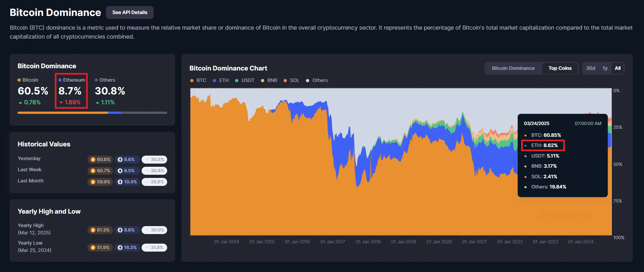Select the 30d time range
This screenshot has height=272, width=644.
coord(591,68)
